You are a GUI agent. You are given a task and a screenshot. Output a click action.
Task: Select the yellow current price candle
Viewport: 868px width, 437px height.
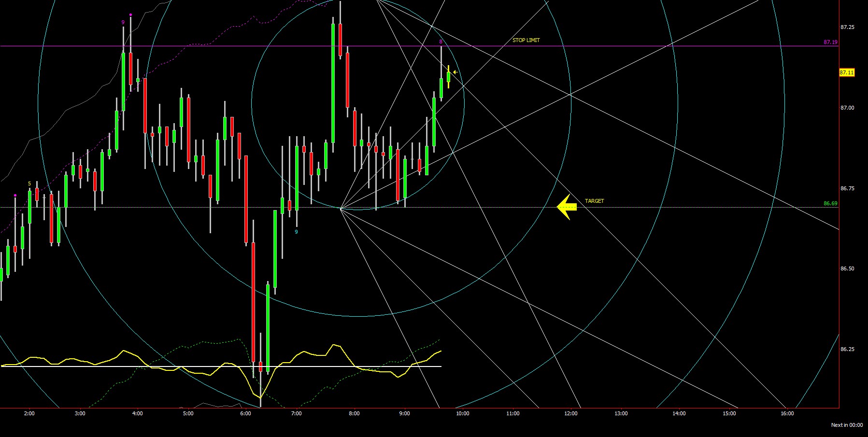[449, 77]
